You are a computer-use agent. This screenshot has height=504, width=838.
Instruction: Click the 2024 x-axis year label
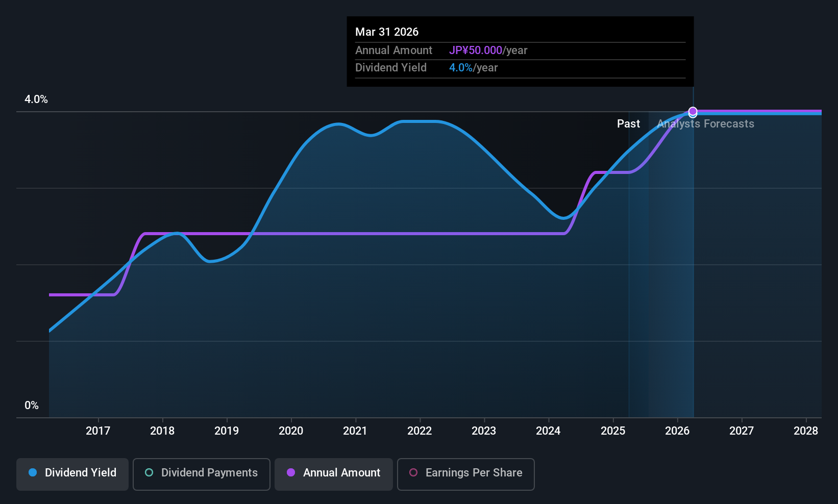tap(548, 431)
